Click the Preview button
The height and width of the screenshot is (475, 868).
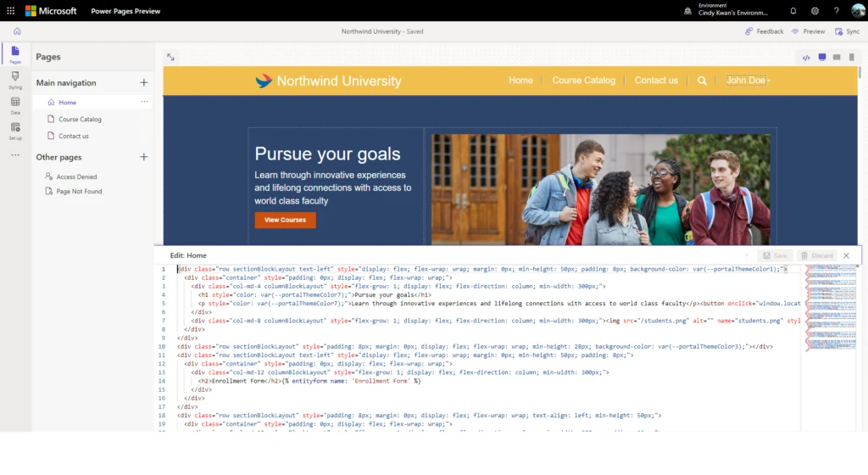(808, 31)
